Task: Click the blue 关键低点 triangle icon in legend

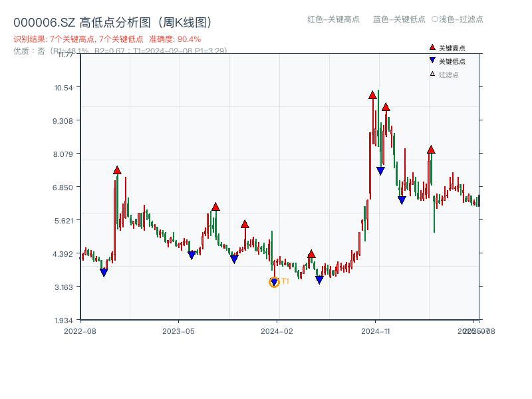Action: (x=432, y=59)
